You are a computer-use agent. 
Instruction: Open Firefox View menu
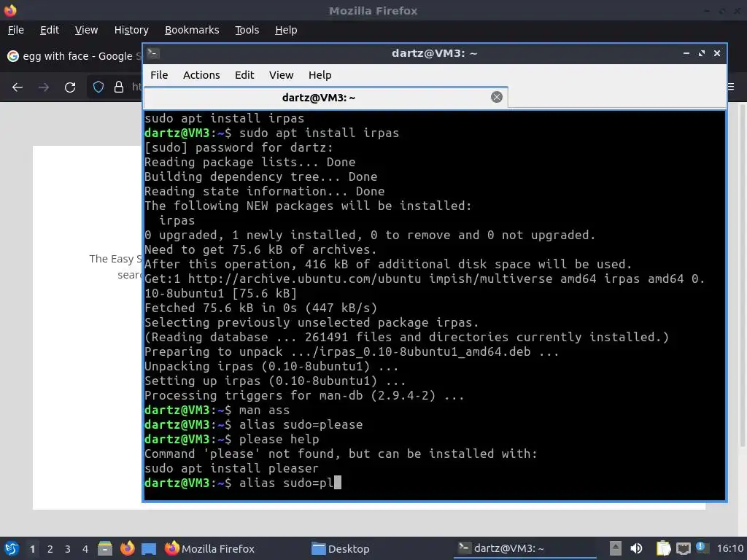pyautogui.click(x=86, y=30)
